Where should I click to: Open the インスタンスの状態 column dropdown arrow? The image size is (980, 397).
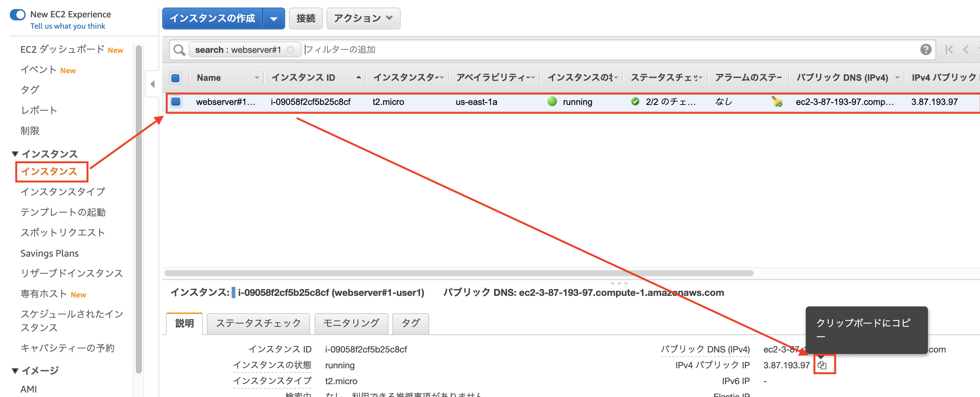coord(616,78)
